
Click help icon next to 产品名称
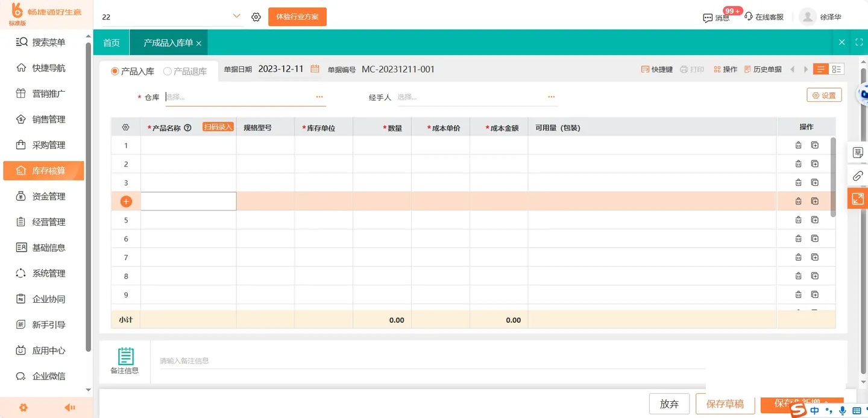tap(187, 128)
